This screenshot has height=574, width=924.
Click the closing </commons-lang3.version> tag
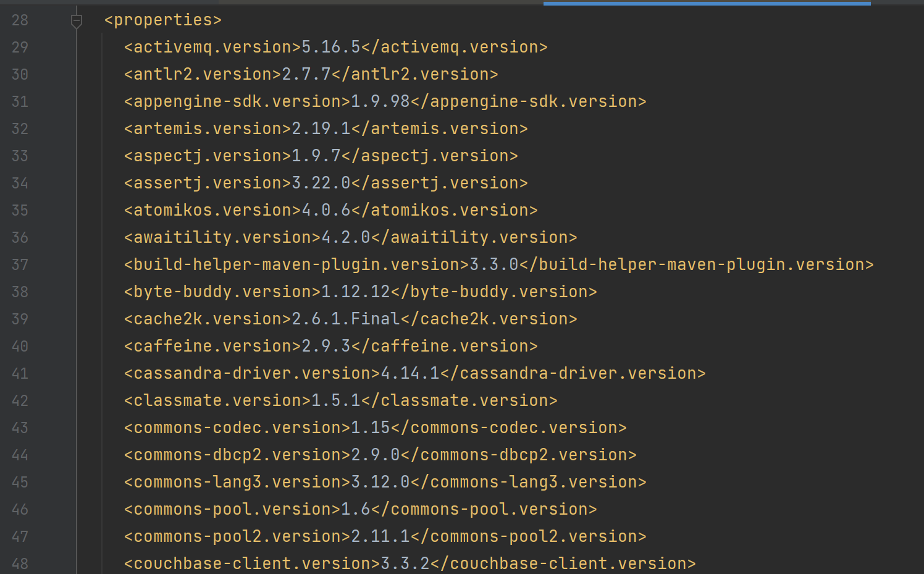[529, 482]
